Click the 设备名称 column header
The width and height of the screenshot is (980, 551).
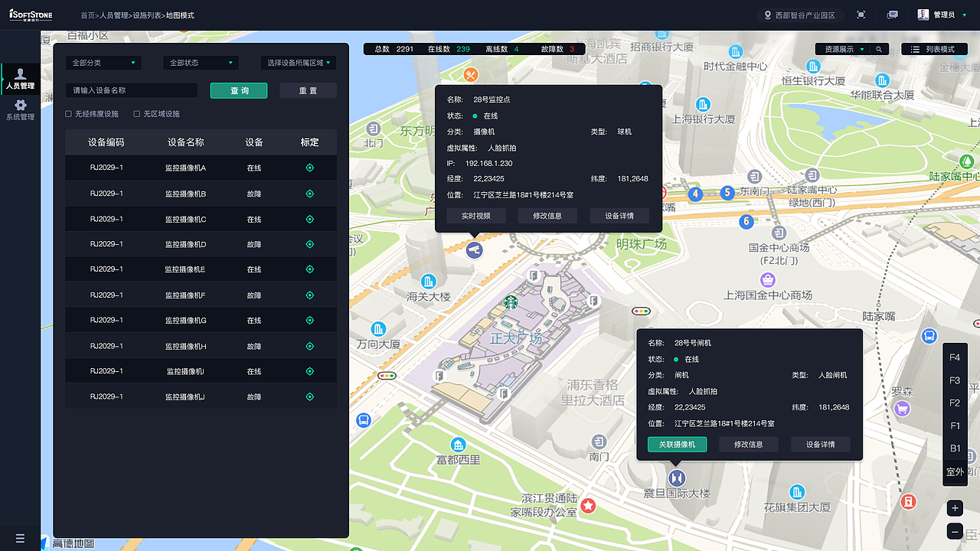pos(186,142)
